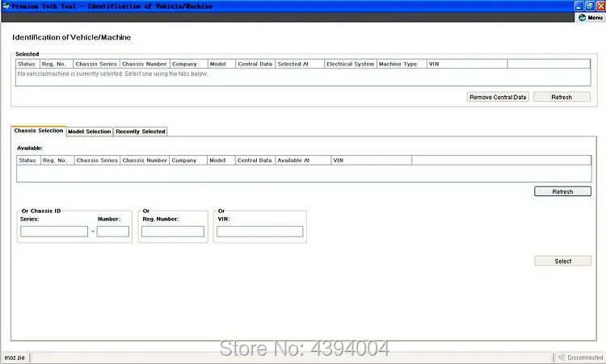Click Refresh in the Selected section
The image size is (606, 364).
coord(562,97)
